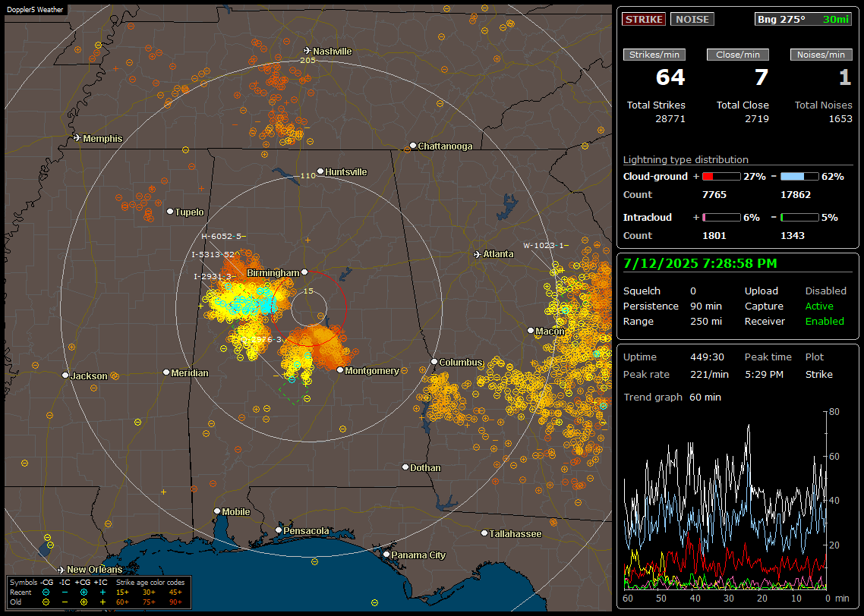Click the negative Intracloud green bar
Viewport: 864px width, 616px height.
799,218
